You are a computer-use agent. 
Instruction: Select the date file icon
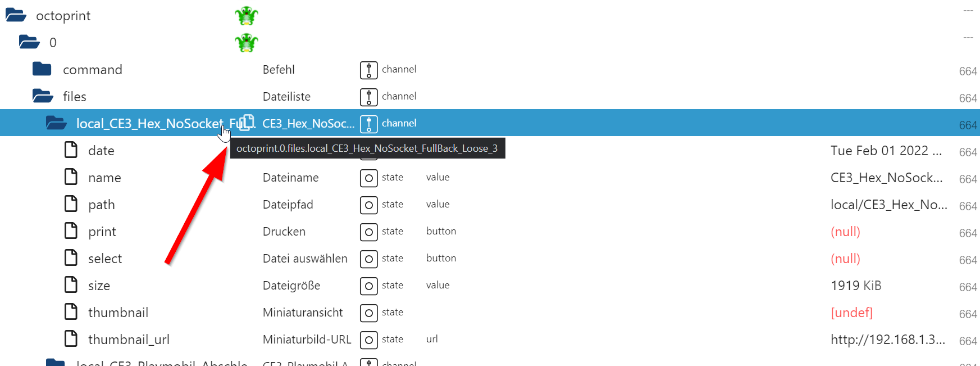pos(71,150)
